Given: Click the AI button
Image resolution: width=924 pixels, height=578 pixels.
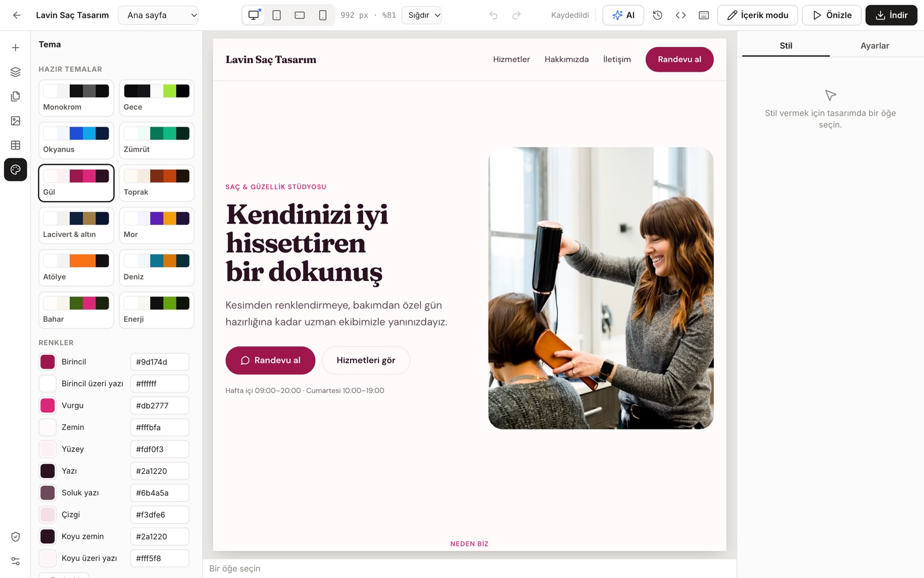Looking at the screenshot, I should click(623, 15).
